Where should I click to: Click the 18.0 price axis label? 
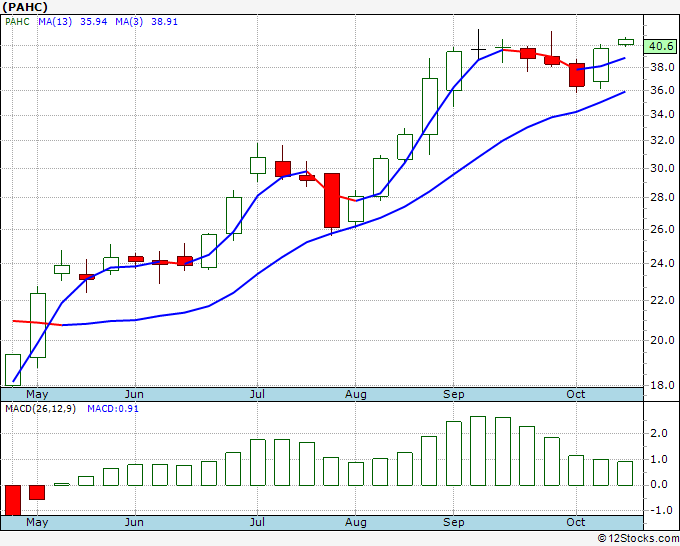tap(662, 385)
